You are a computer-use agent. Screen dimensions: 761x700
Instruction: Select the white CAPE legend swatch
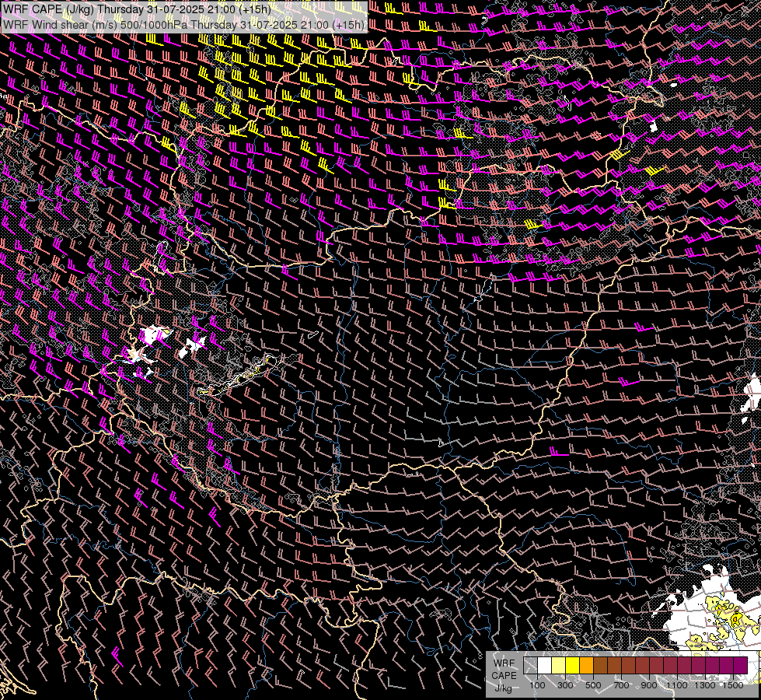(545, 665)
